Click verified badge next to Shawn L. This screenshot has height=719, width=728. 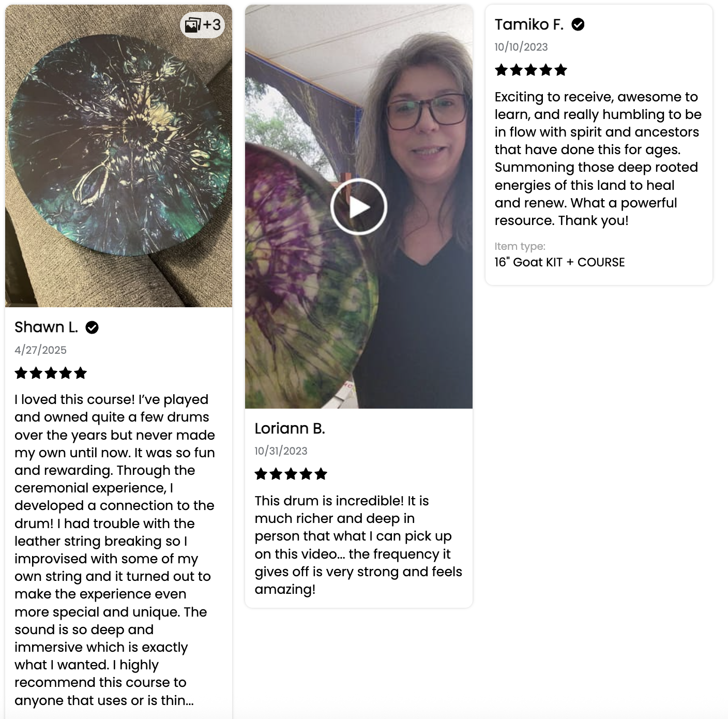point(92,327)
